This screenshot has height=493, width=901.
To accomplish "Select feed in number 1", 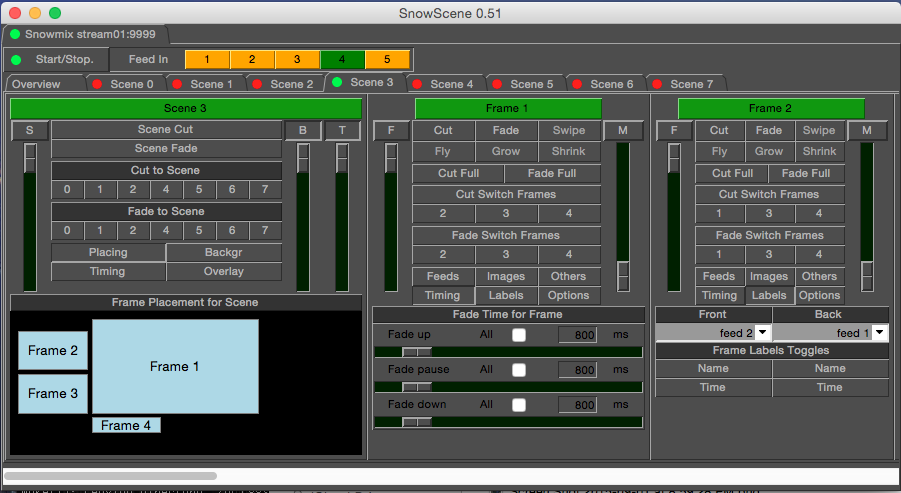I will tap(207, 59).
